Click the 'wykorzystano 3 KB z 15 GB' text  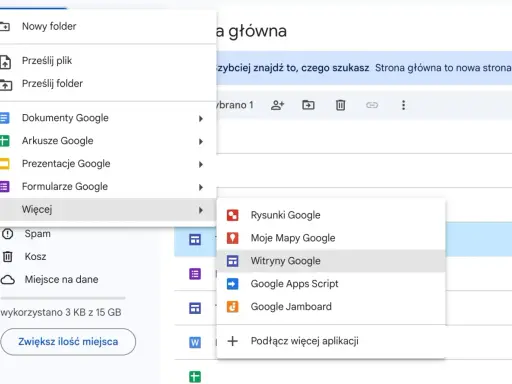61,312
